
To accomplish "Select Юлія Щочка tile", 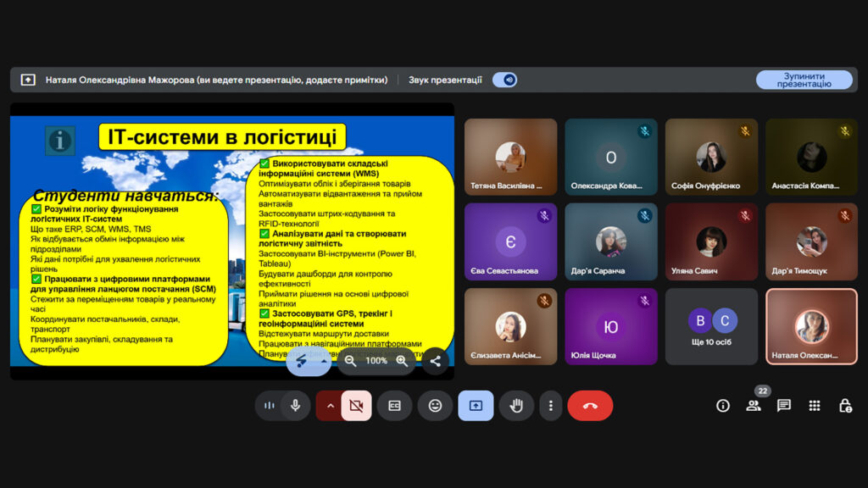I will point(611,326).
